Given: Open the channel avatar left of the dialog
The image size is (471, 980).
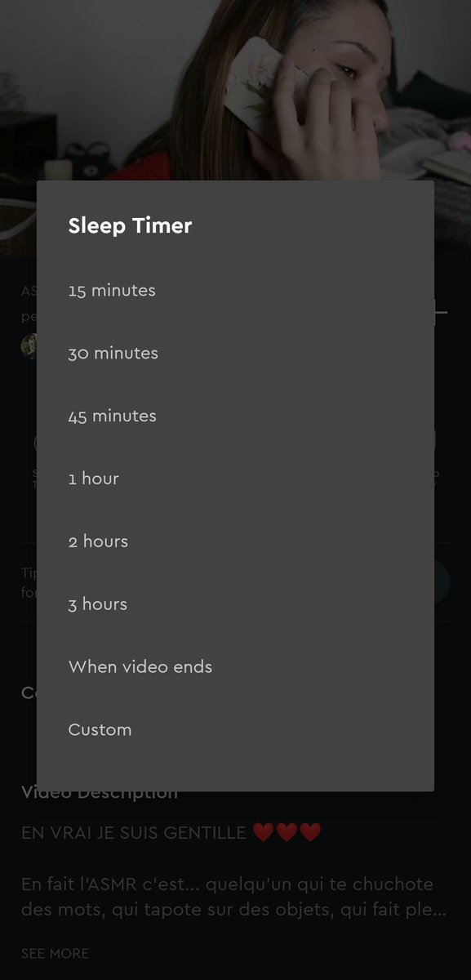Looking at the screenshot, I should [x=29, y=346].
